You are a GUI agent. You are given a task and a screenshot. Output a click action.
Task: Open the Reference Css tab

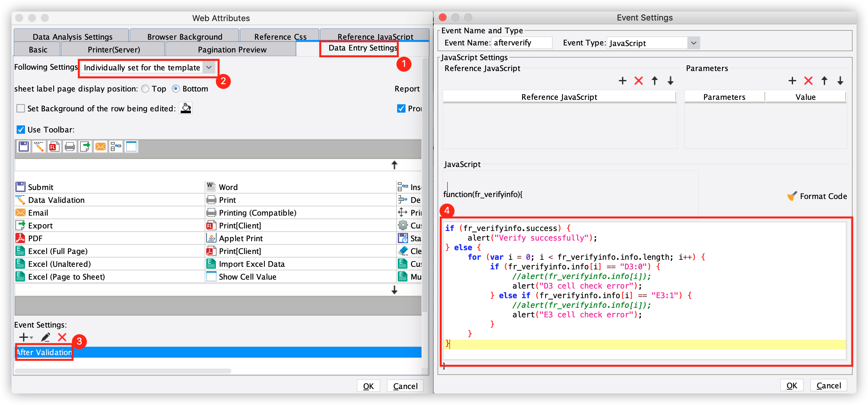tap(280, 37)
